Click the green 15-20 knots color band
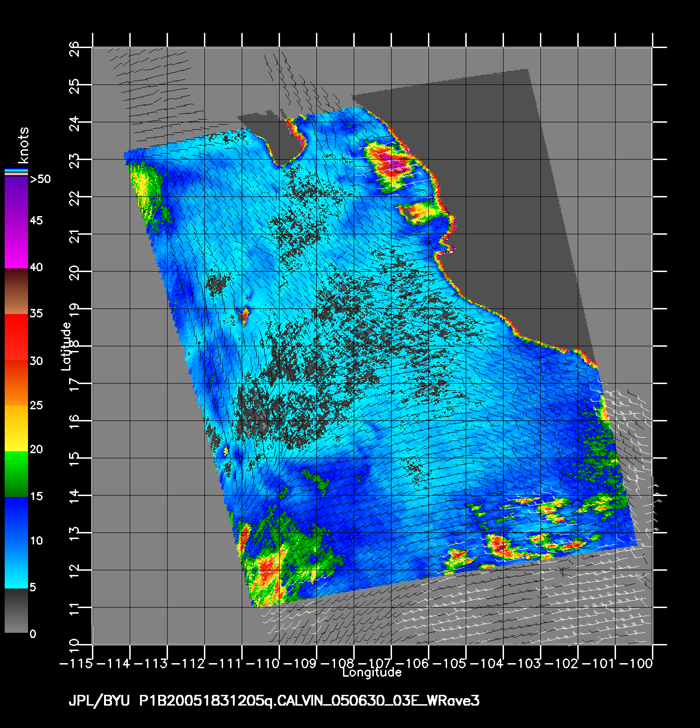Viewport: 700px width, 728px height. [x=16, y=474]
